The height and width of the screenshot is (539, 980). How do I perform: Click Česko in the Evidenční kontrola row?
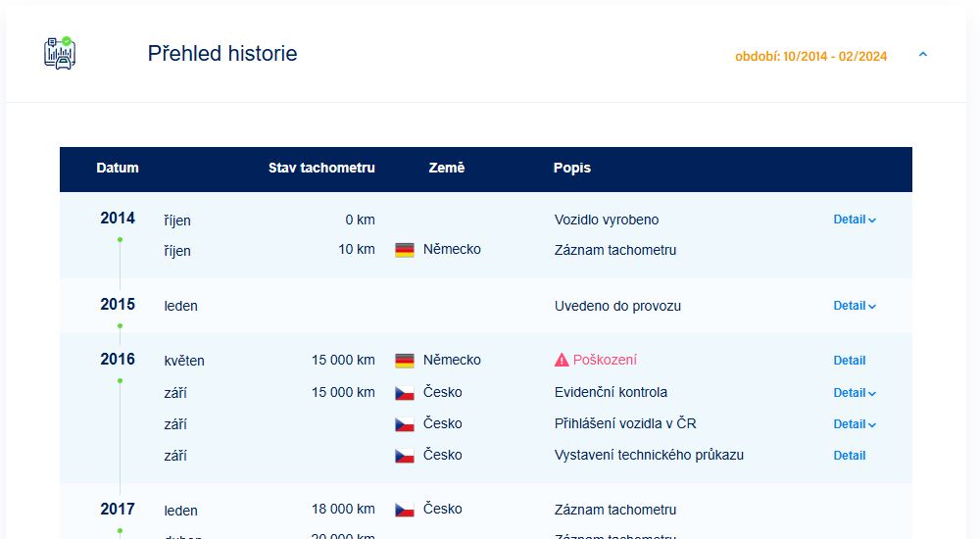pos(443,392)
